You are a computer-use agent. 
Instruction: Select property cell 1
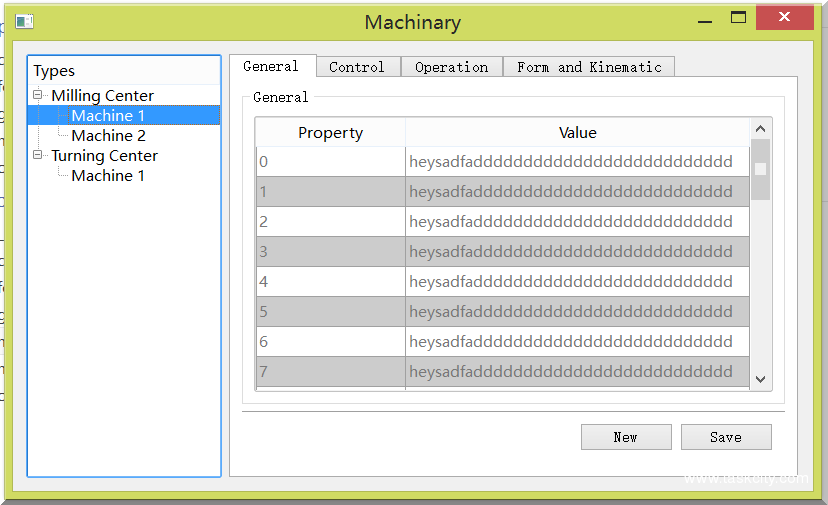(331, 191)
